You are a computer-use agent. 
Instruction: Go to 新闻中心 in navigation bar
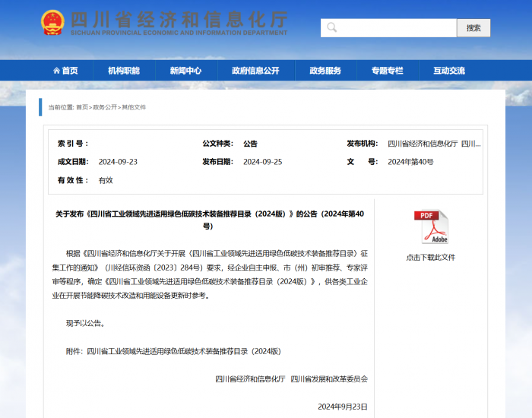185,71
